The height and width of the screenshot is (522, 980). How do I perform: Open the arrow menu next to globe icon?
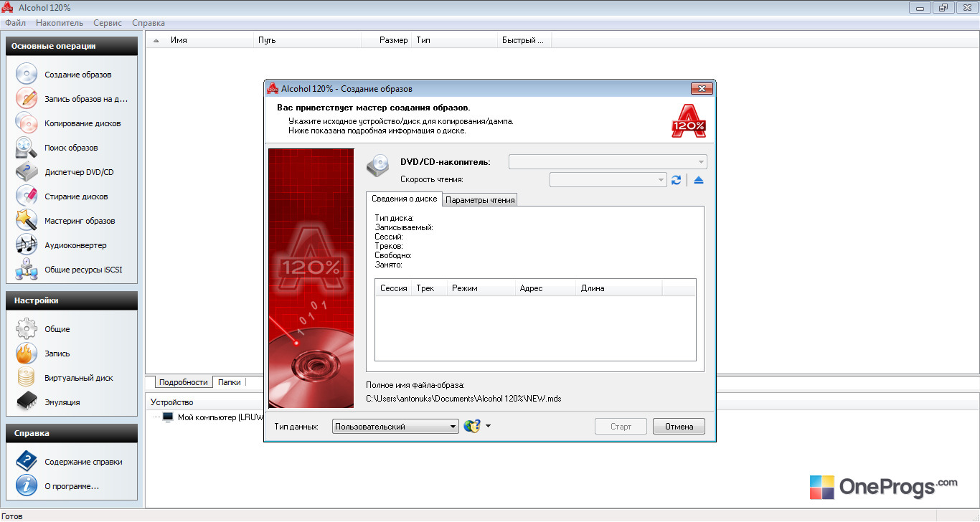[x=488, y=426]
